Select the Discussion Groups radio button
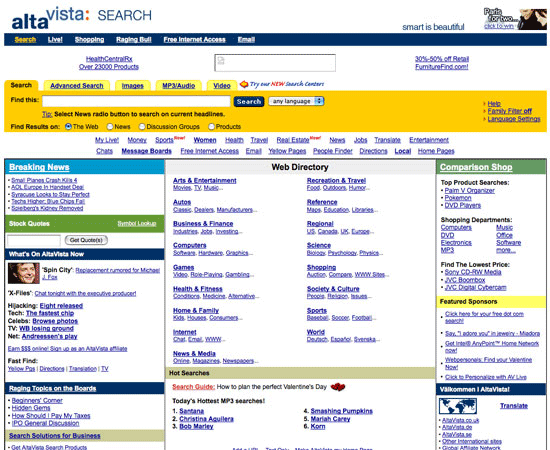The width and height of the screenshot is (550, 450). tap(142, 127)
